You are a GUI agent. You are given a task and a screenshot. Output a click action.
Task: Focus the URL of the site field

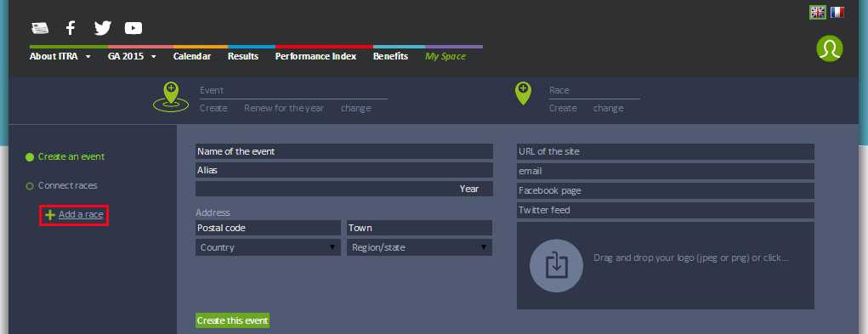(666, 151)
